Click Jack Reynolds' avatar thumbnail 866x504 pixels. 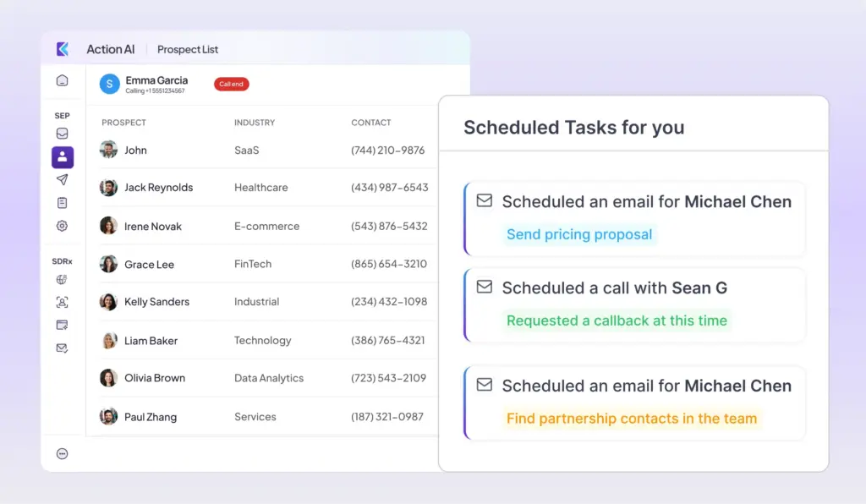108,188
